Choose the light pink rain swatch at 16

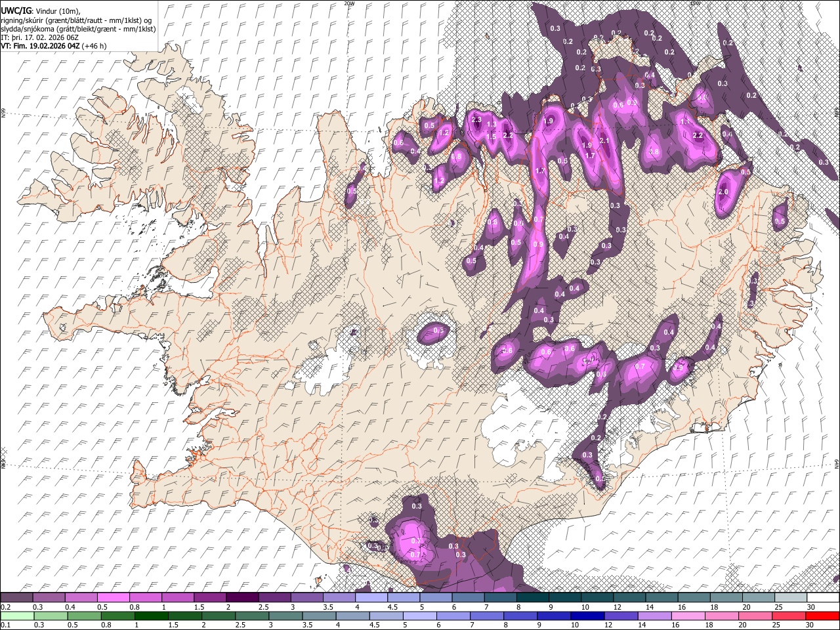(687, 616)
